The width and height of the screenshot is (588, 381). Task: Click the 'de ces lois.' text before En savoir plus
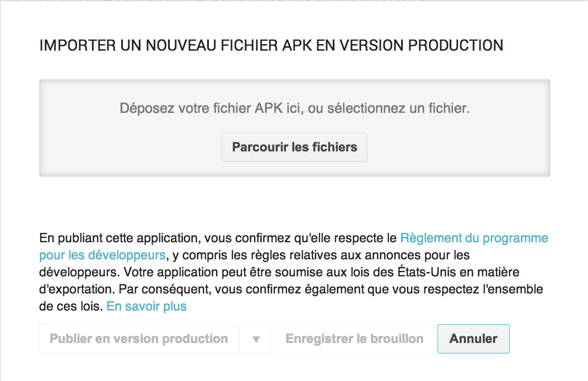tap(71, 307)
